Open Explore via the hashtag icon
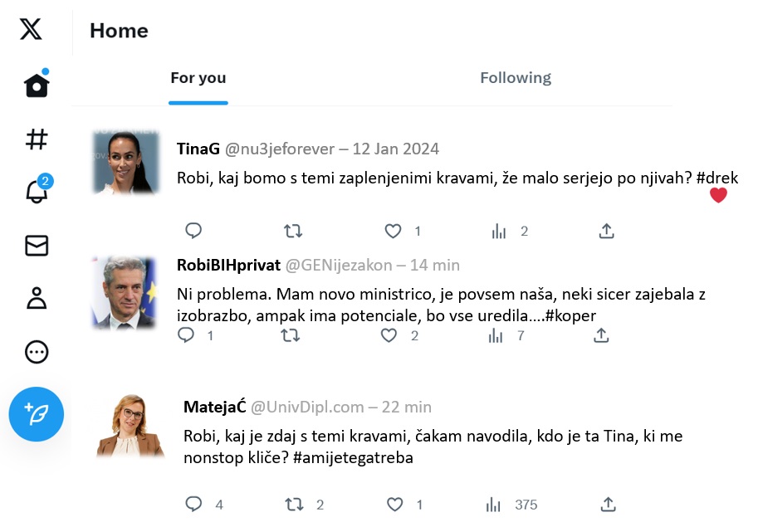The height and width of the screenshot is (532, 758). point(37,139)
